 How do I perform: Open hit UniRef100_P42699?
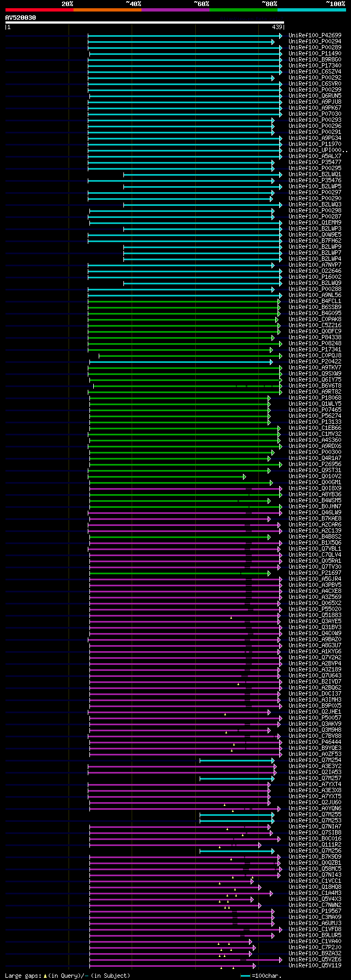315,36
